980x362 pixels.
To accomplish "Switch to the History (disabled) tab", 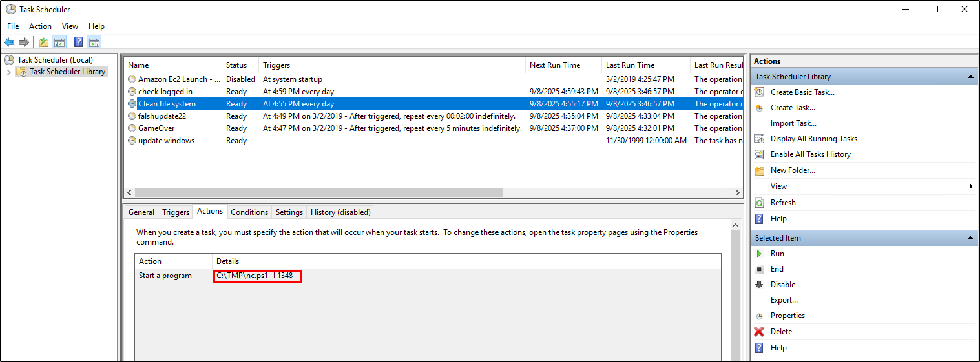I will (x=340, y=212).
